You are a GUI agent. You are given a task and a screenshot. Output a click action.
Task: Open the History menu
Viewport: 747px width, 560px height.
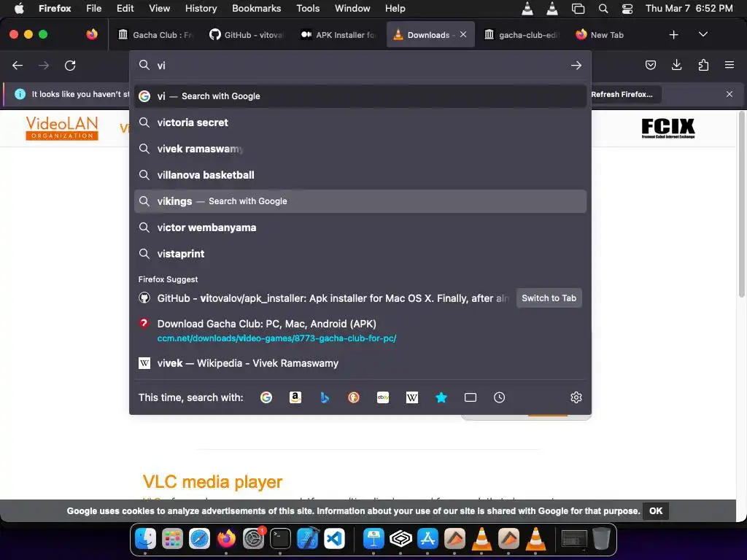coord(201,9)
